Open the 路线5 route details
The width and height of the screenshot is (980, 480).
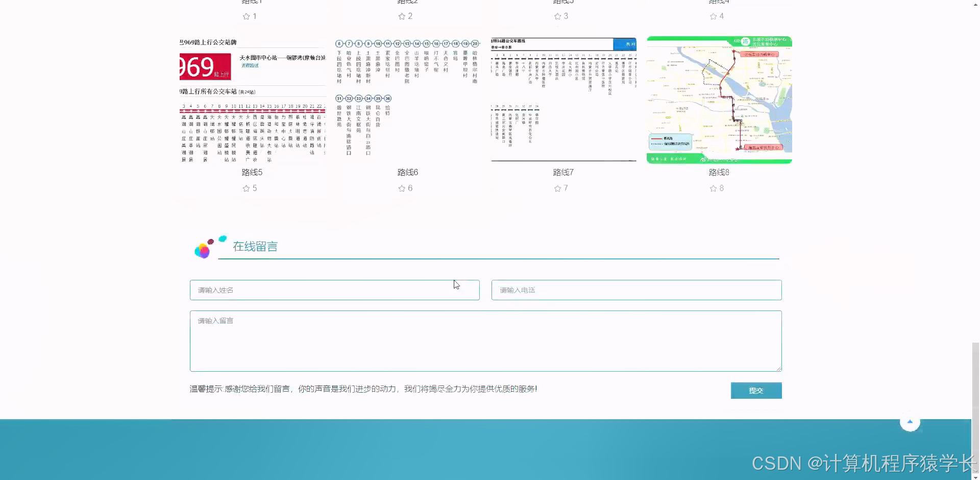(251, 172)
